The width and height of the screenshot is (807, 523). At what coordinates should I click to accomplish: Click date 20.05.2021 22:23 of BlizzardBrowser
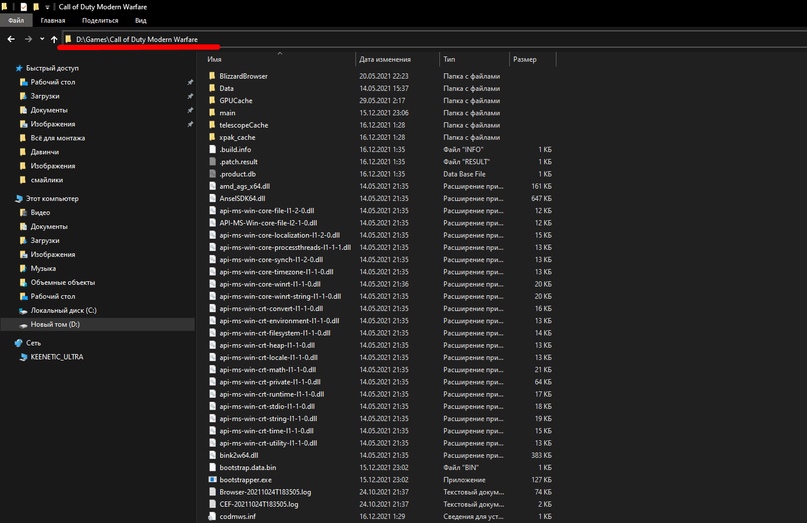pos(384,76)
